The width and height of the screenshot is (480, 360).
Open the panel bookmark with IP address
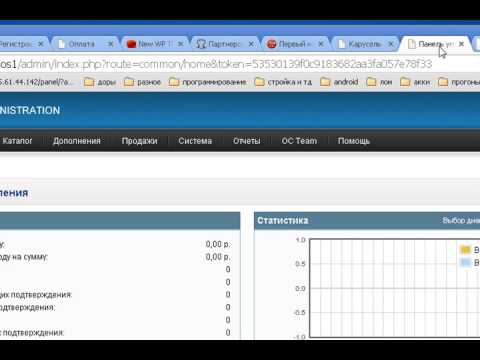click(x=36, y=82)
